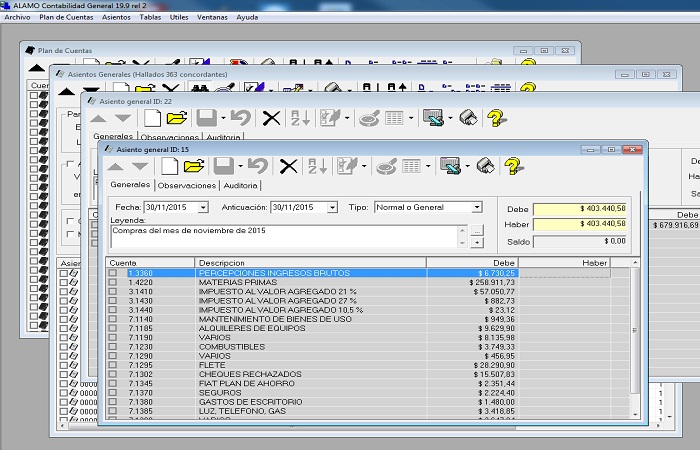Click the save disk icon in Asiento ID: 22
700x450 pixels.
[x=207, y=118]
